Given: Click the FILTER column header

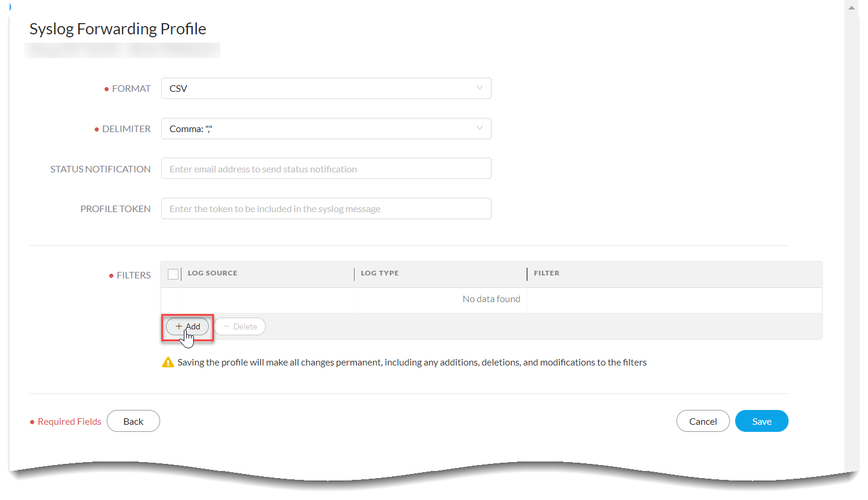Looking at the screenshot, I should pos(546,273).
